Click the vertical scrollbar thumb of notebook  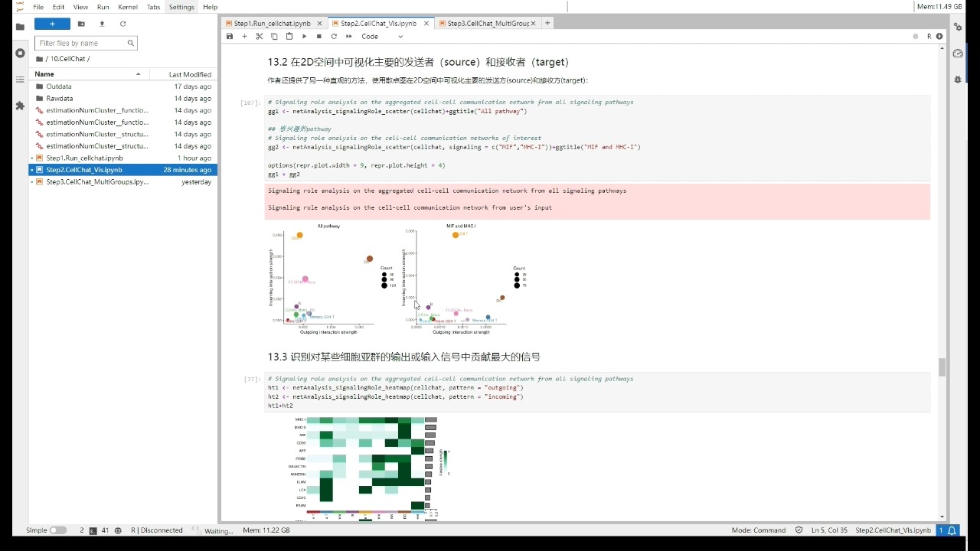pos(942,368)
